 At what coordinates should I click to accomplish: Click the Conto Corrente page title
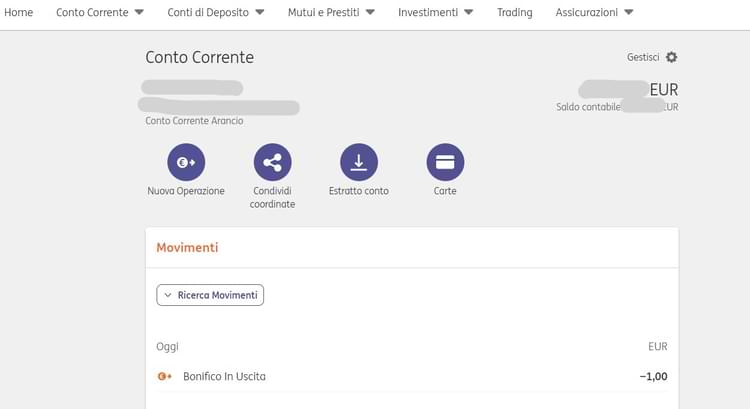pyautogui.click(x=199, y=57)
